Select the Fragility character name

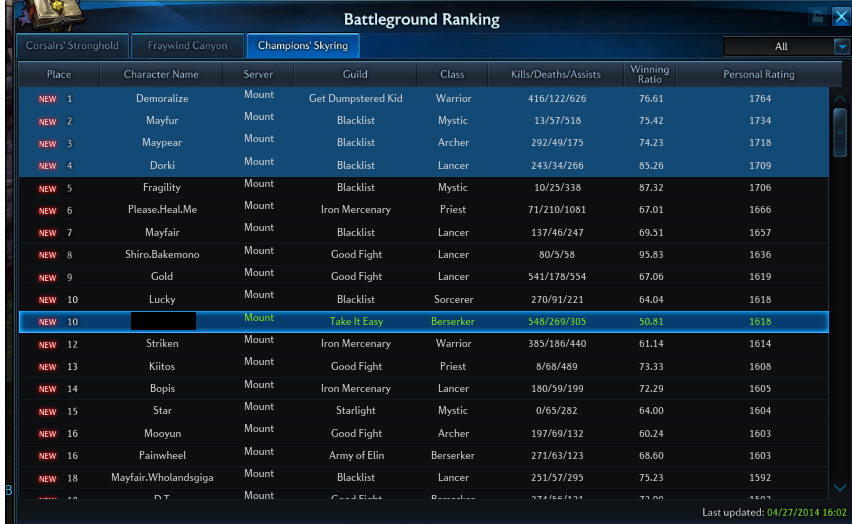162,188
